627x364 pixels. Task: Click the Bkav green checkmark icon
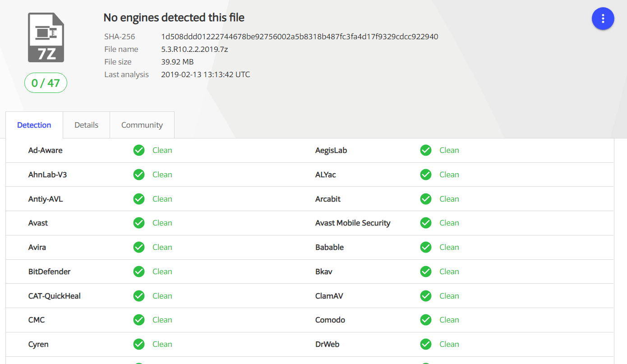tap(426, 272)
